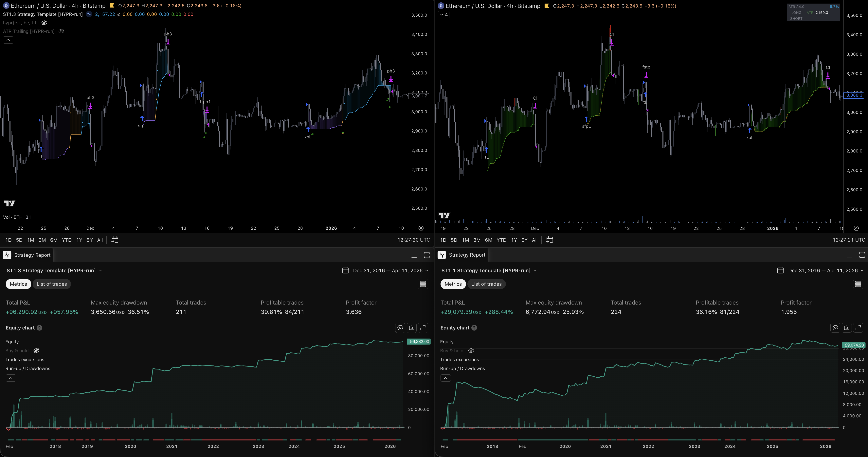The image size is (868, 457).
Task: Toggle visibility of ATR Trailing indicator
Action: click(61, 31)
